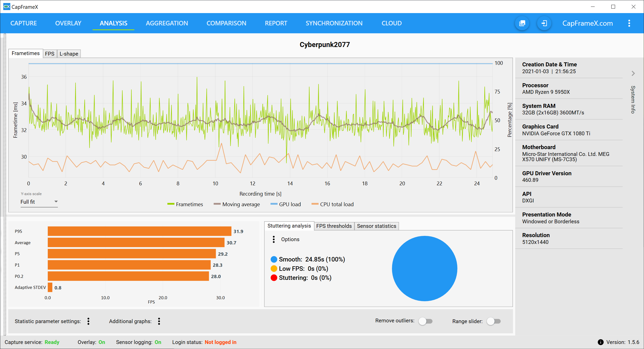644x349 pixels.
Task: Click the screenshot gallery icon button
Action: click(522, 23)
